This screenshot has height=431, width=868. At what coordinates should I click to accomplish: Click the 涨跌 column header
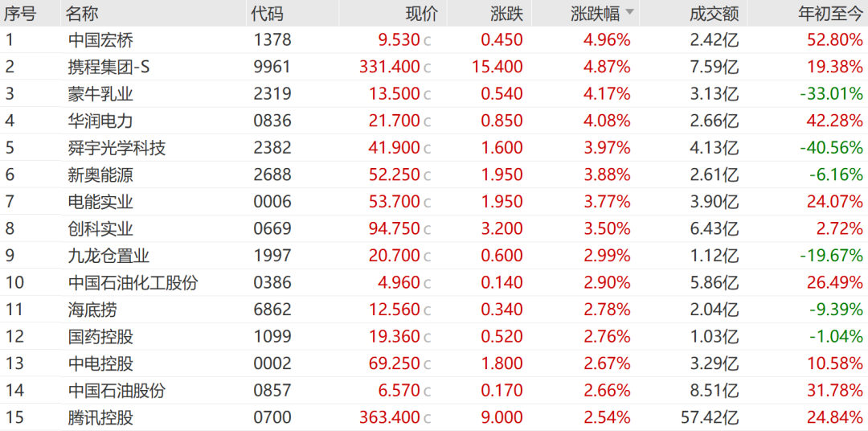pyautogui.click(x=506, y=13)
